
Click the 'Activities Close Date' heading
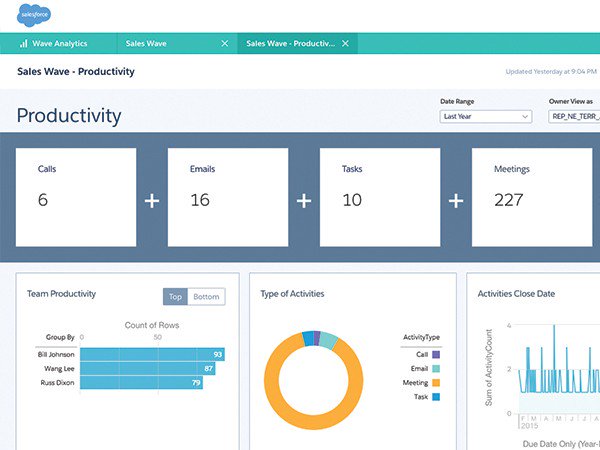516,294
